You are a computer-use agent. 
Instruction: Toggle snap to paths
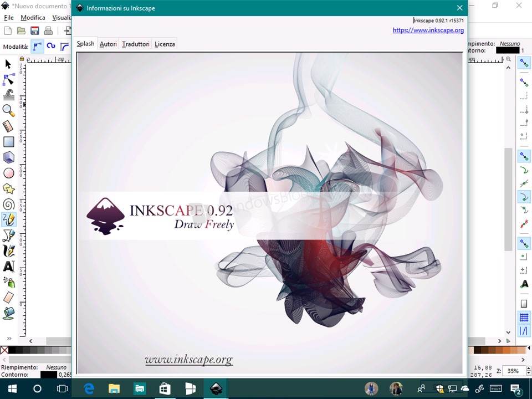point(524,170)
